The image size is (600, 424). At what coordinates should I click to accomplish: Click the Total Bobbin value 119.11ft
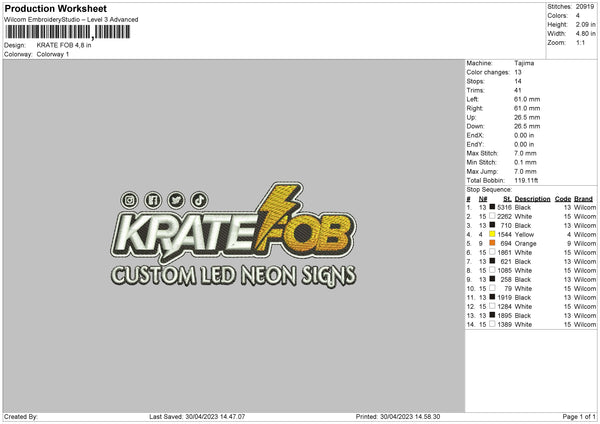526,180
